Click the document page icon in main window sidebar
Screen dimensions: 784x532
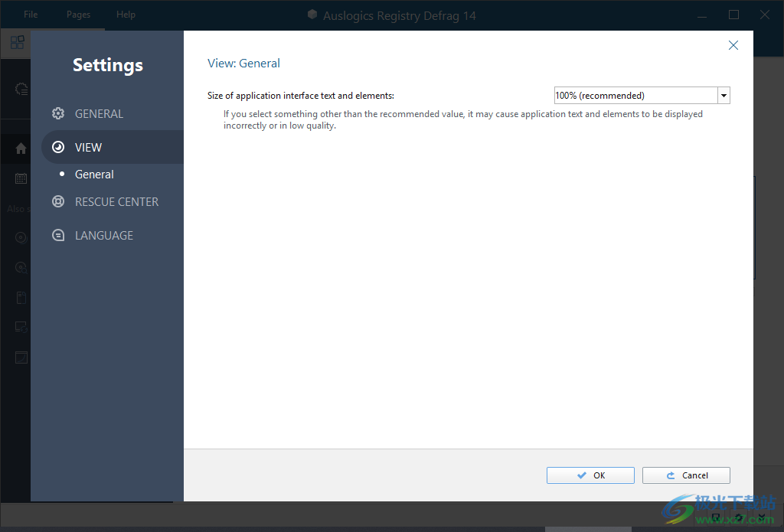(x=21, y=298)
